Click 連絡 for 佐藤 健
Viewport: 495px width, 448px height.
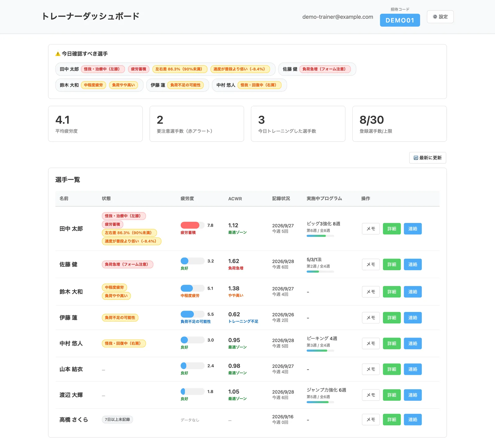pyautogui.click(x=413, y=264)
